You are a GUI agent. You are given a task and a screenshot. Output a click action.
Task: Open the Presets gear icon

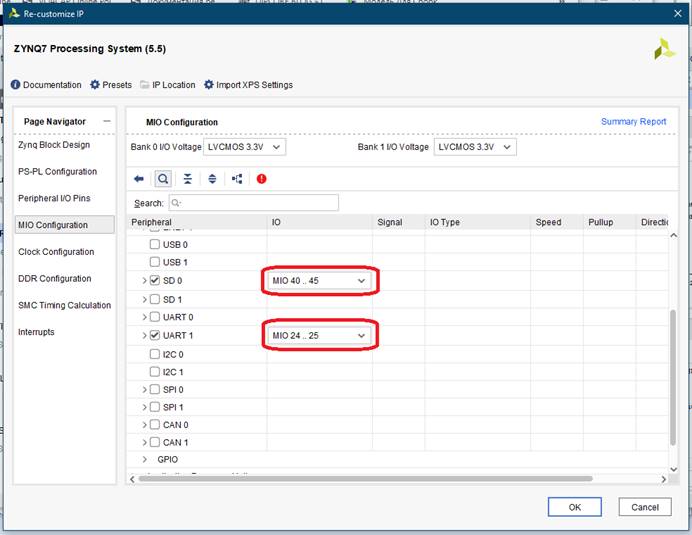coord(95,85)
